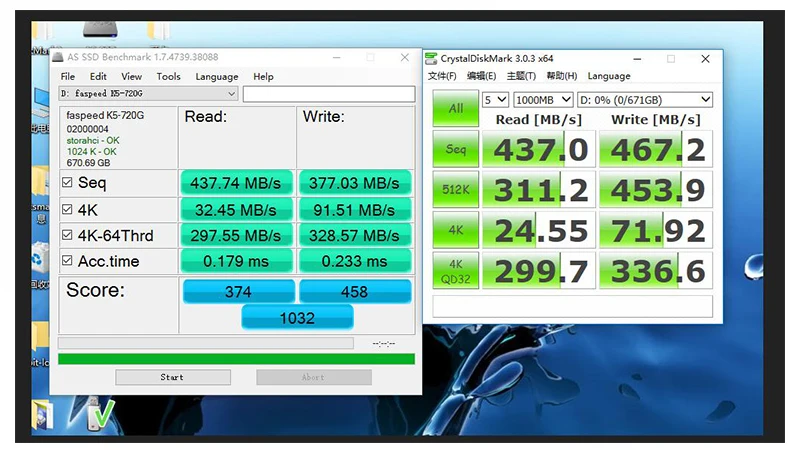
Task: Click the CrystalDiskMark 4K read value 24.55
Action: pyautogui.click(x=539, y=230)
